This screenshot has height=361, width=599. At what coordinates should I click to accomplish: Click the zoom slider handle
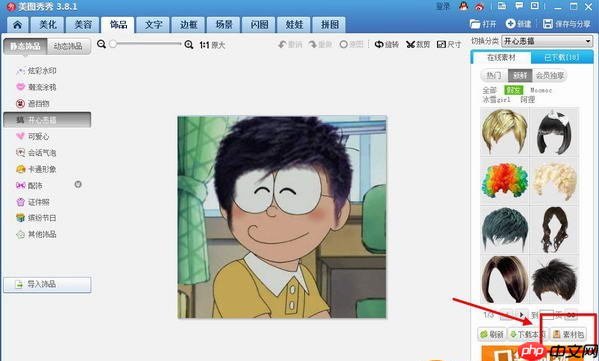pos(113,44)
